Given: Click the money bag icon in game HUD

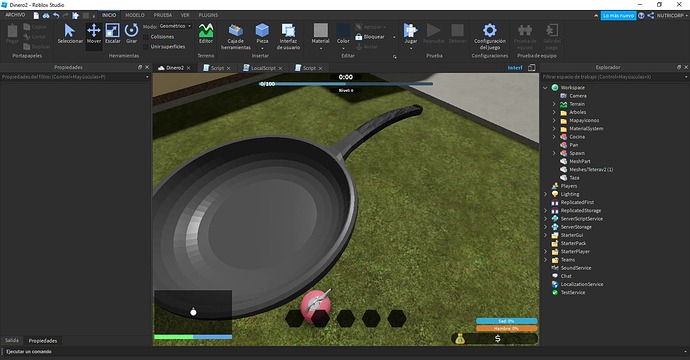Looking at the screenshot, I should point(460,338).
